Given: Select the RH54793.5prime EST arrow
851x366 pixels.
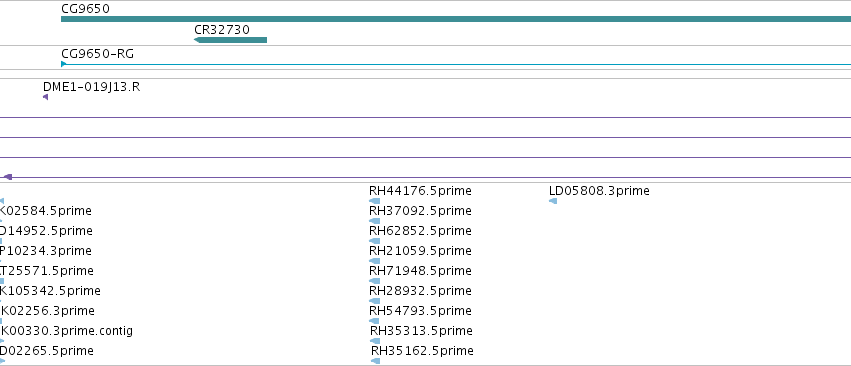Looking at the screenshot, I should [x=374, y=321].
